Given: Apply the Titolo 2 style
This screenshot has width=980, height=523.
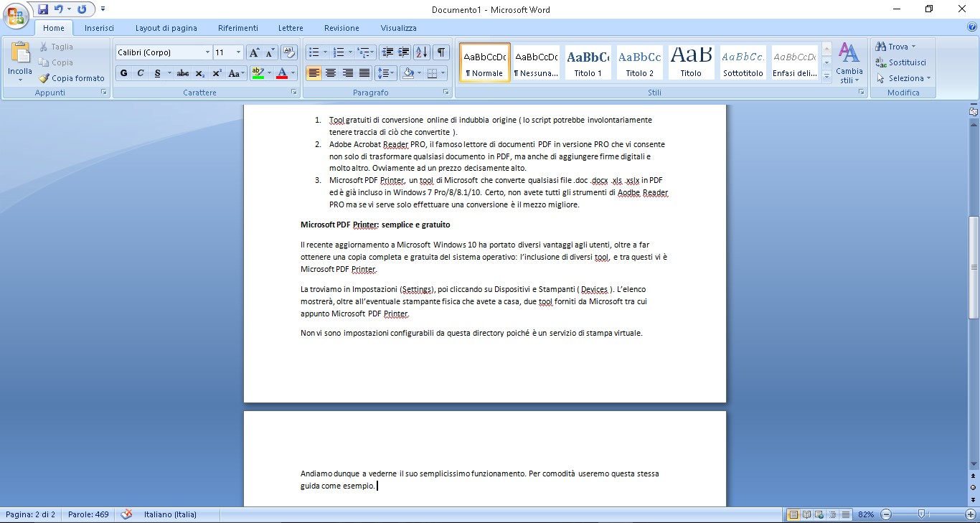Looking at the screenshot, I should [x=640, y=61].
